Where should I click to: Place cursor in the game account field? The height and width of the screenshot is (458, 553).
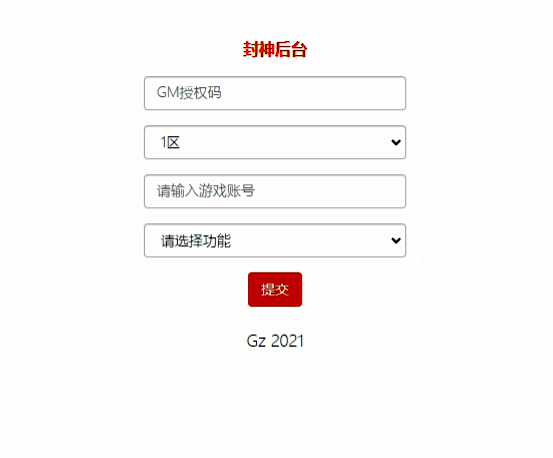(275, 191)
